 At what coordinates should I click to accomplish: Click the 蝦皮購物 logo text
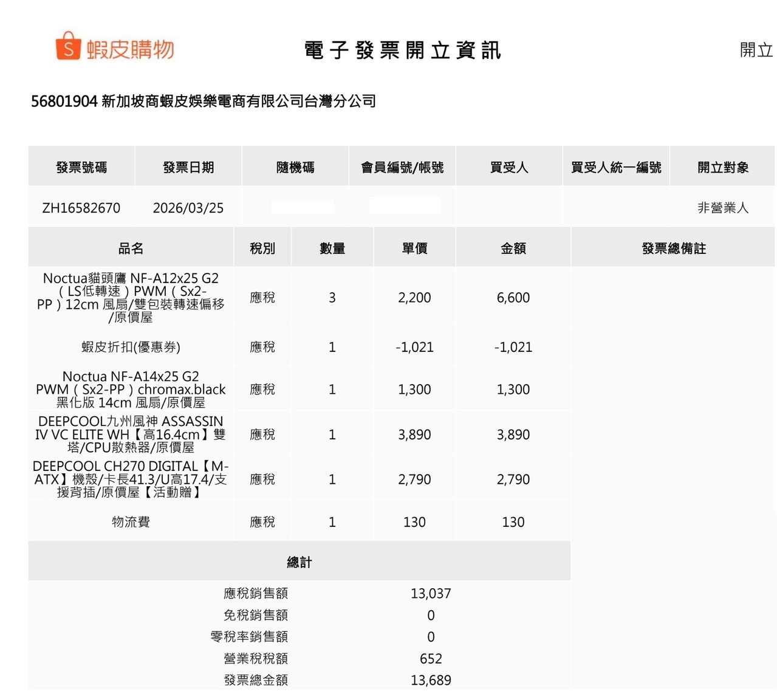pyautogui.click(x=130, y=49)
